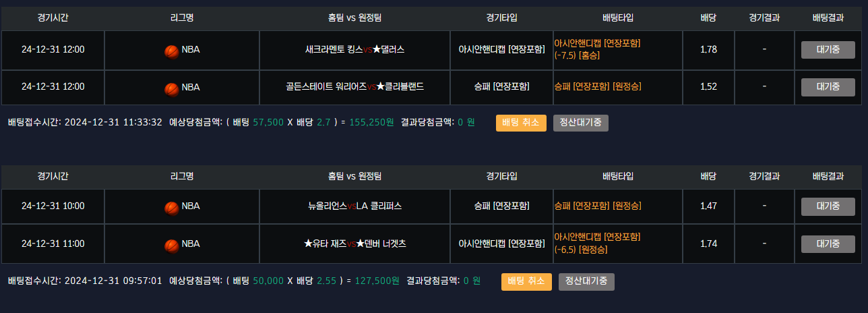Cancel the 50,000 bet with 배팅 취소

[526, 281]
